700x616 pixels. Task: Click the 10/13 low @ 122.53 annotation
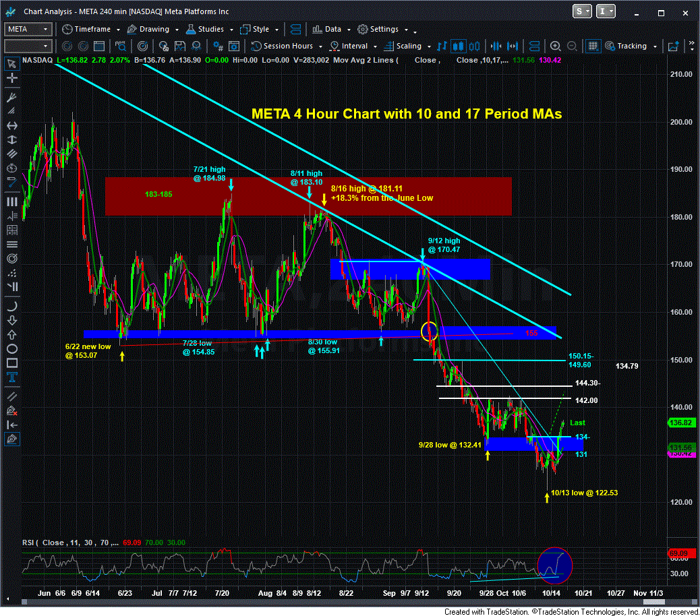tap(584, 493)
